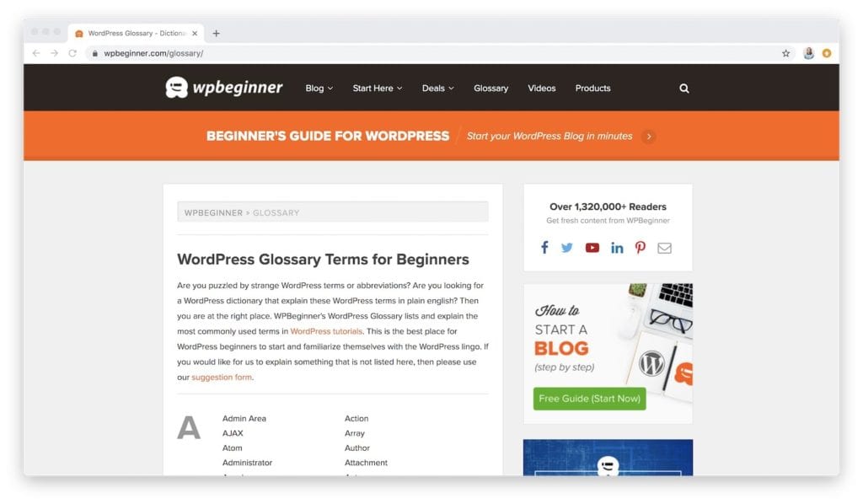This screenshot has width=863, height=504.
Task: Expand the Blog dropdown menu
Action: pos(319,88)
